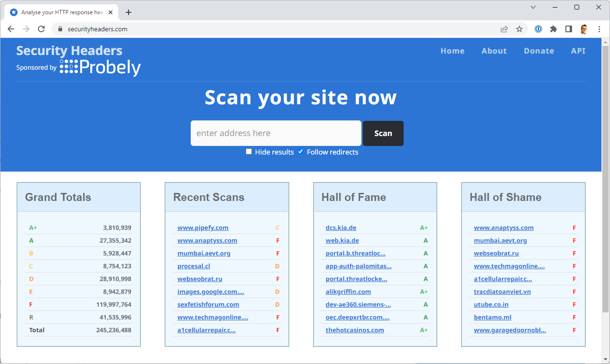Bookmark this page with star icon

519,29
